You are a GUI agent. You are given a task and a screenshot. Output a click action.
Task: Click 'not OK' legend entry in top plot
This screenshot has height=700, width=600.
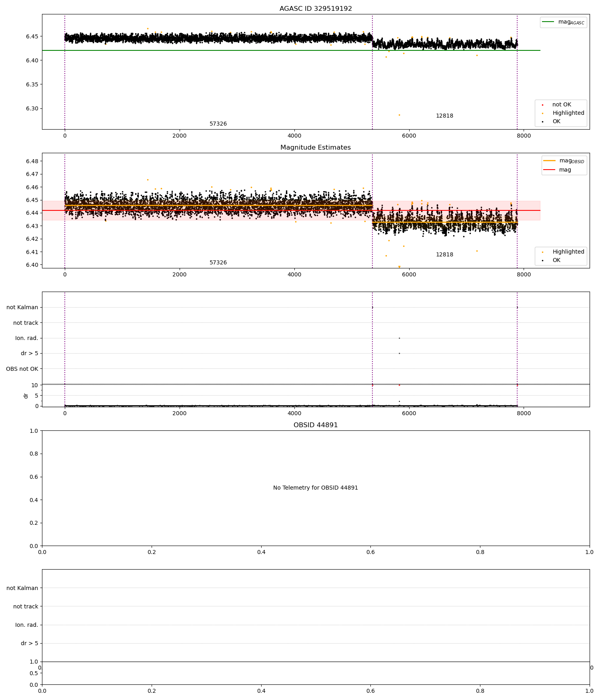(562, 105)
